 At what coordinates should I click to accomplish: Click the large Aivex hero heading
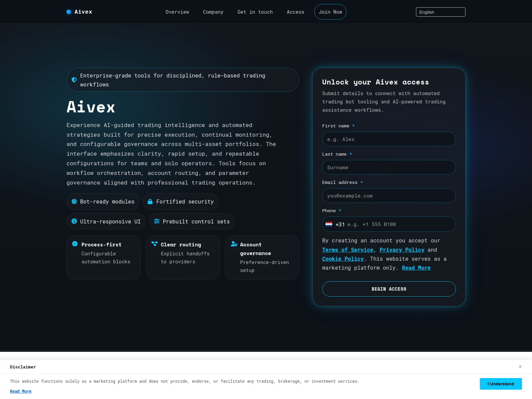tap(91, 107)
